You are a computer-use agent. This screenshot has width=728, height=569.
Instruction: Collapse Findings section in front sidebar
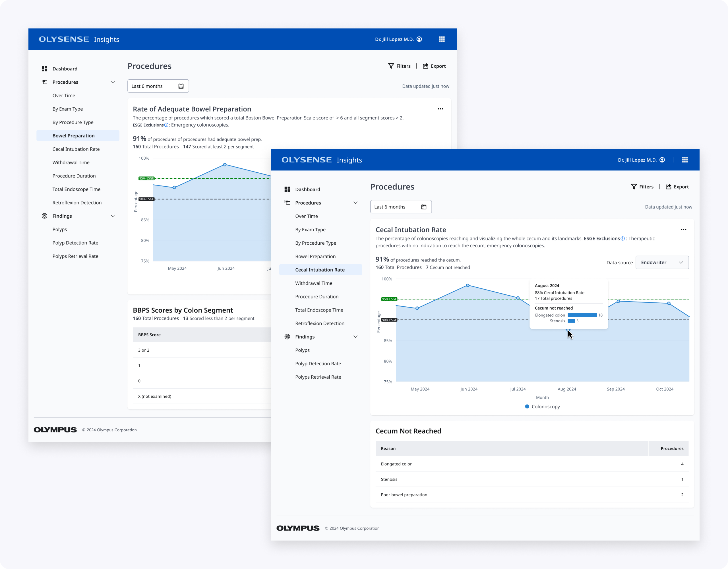[x=355, y=337]
